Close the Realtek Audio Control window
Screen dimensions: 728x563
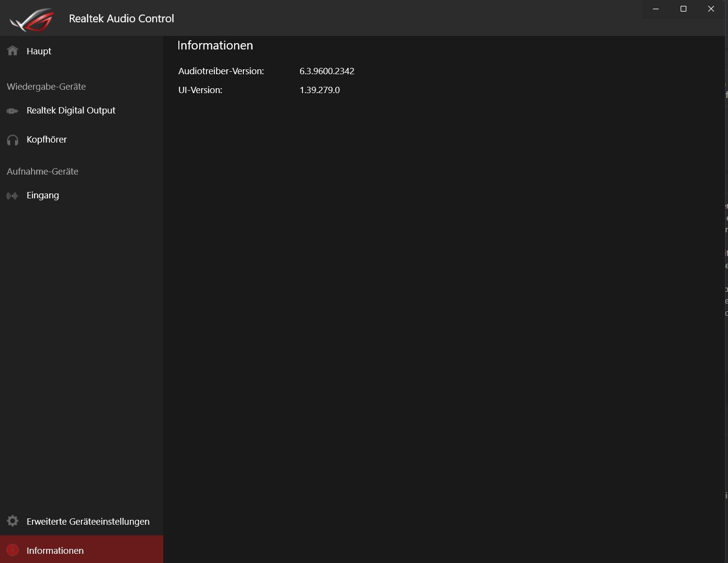711,9
